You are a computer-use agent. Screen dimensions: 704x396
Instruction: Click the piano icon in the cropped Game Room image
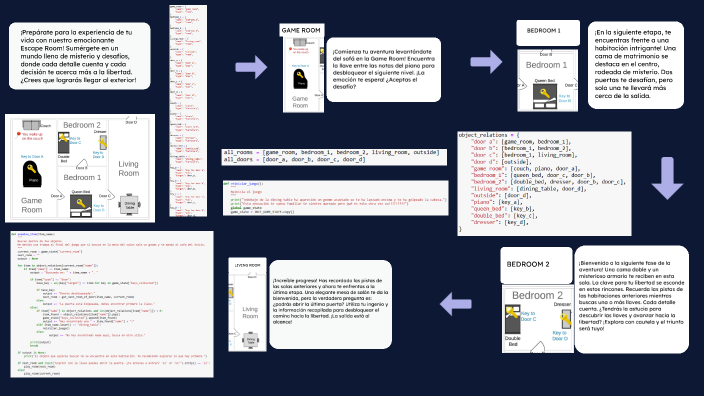tap(301, 79)
